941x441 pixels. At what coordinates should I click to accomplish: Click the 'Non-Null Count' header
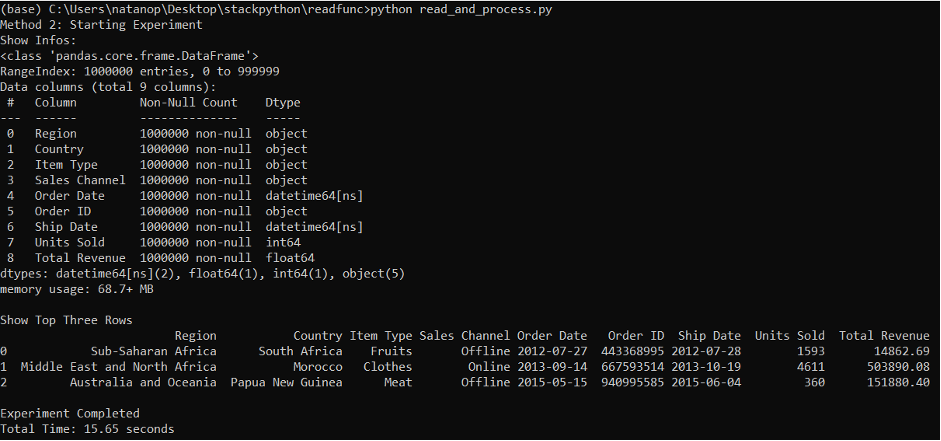188,103
